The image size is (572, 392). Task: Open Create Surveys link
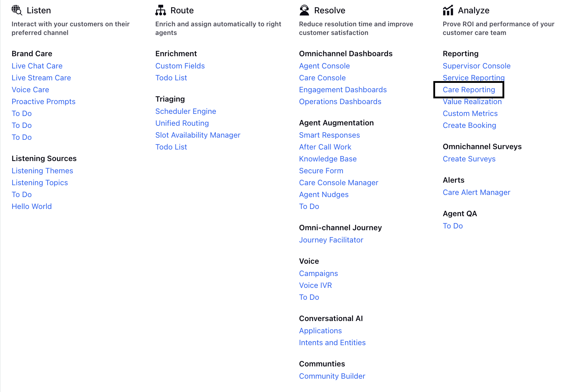click(x=469, y=159)
